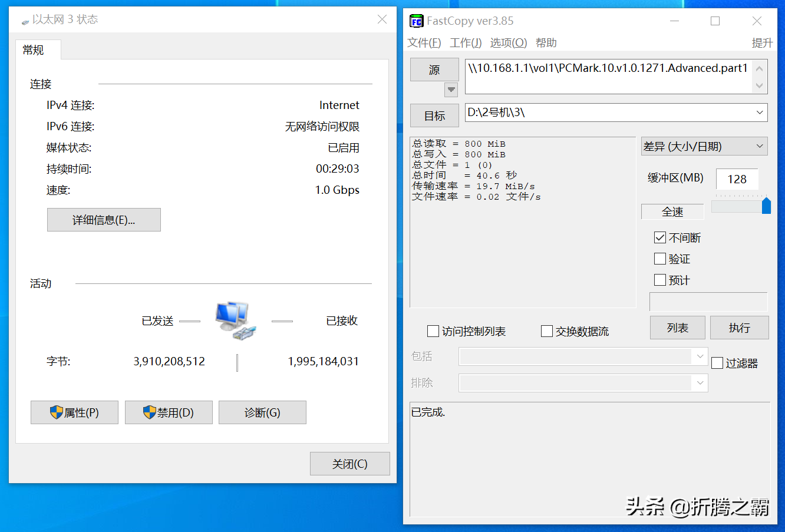Click the speed slider handle next to 全速
Viewport: 785px width, 532px height.
coord(766,206)
